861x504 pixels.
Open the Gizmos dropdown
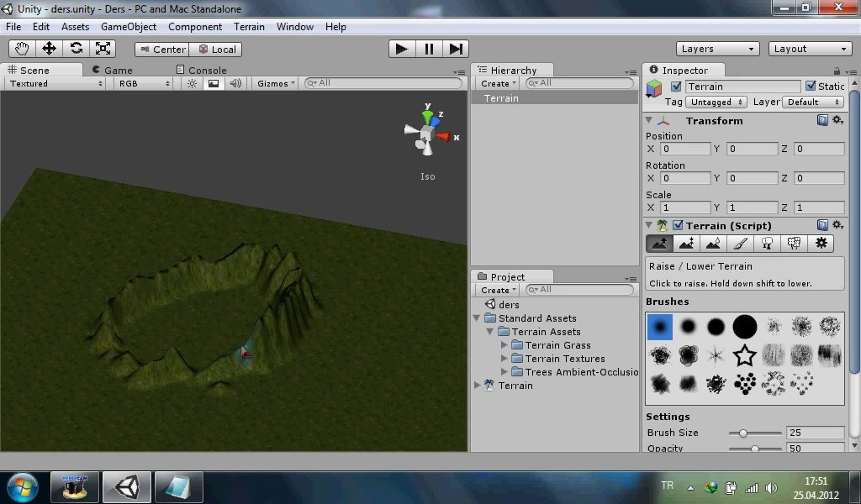click(276, 83)
